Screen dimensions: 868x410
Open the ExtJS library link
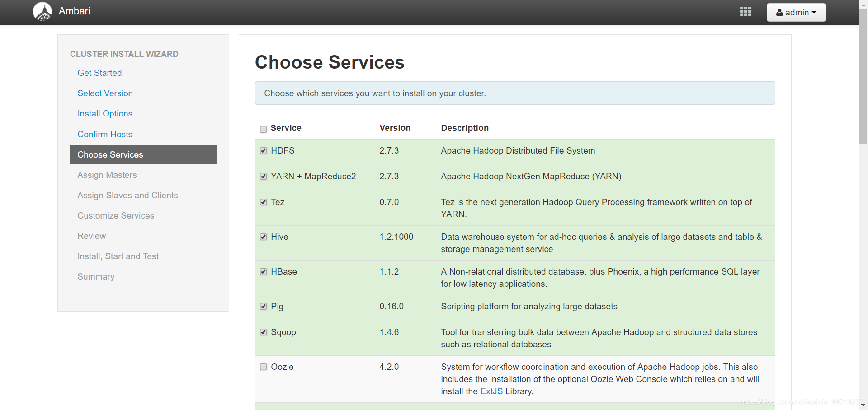491,391
